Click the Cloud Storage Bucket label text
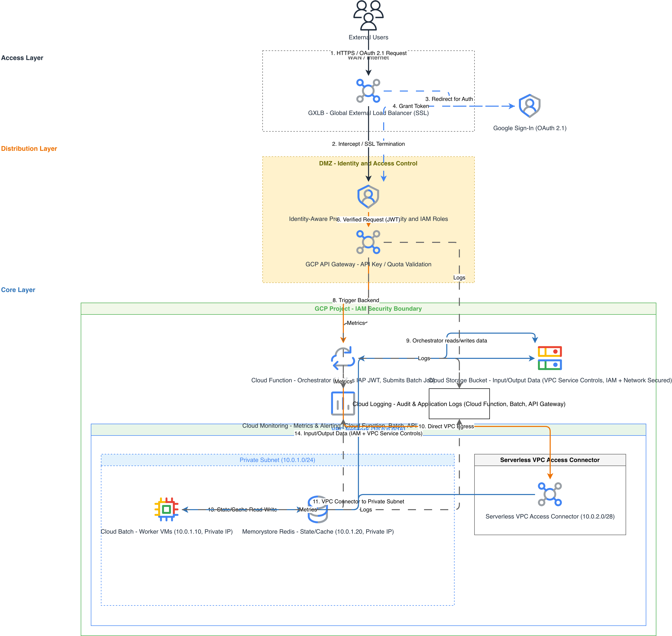 550,380
